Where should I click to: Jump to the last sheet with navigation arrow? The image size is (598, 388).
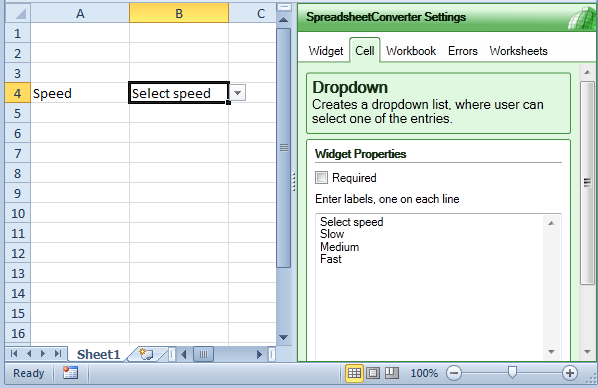(58, 354)
